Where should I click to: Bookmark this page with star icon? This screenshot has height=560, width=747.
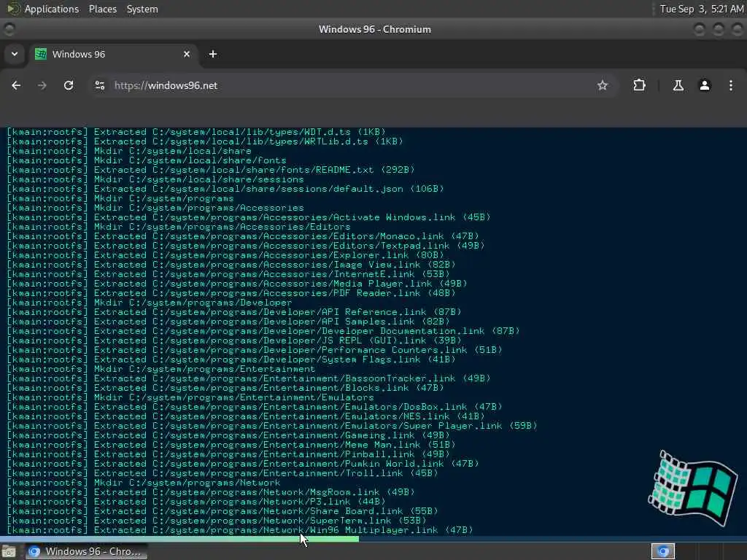[603, 85]
